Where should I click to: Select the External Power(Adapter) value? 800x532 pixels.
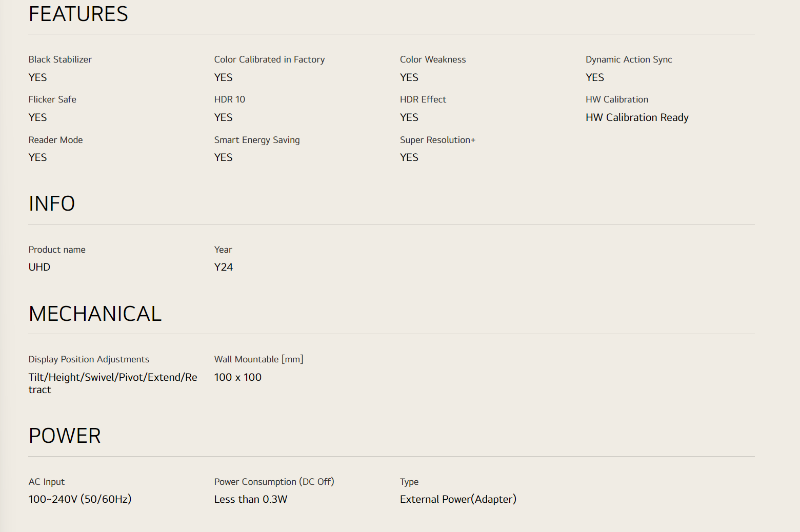[x=458, y=499]
